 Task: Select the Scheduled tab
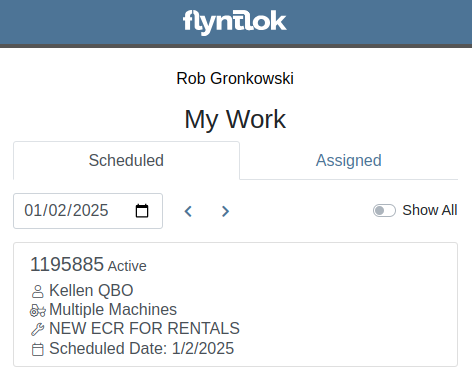[126, 160]
